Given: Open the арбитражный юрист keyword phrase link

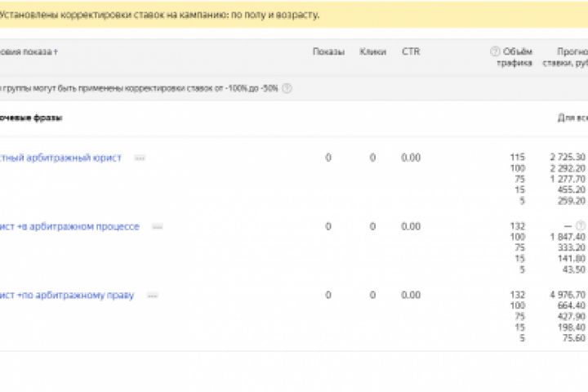Looking at the screenshot, I should (61, 158).
